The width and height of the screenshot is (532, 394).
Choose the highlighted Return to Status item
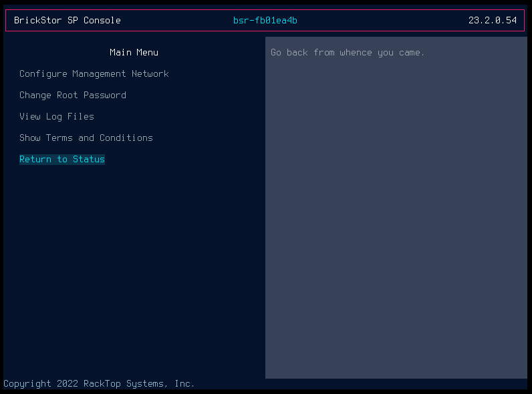pos(61,159)
